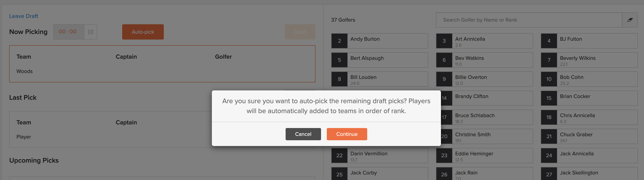Select Bev Watkins golfer entry

tap(484, 60)
